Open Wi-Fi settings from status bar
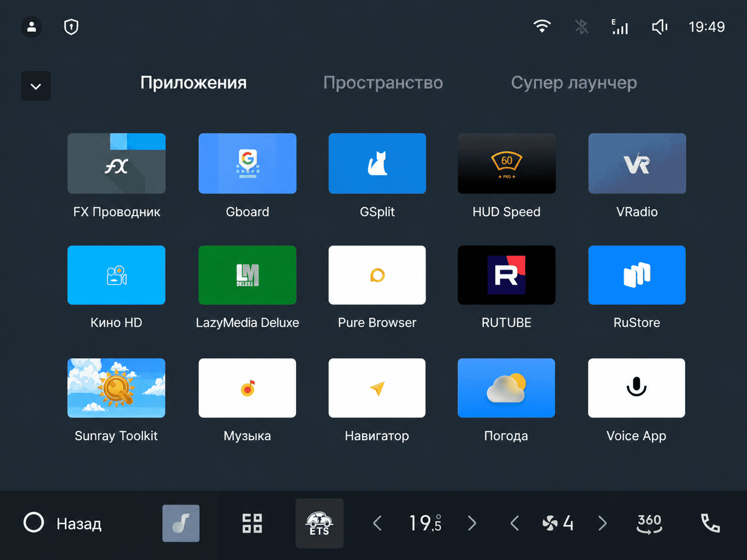The width and height of the screenshot is (747, 560). pos(542,26)
